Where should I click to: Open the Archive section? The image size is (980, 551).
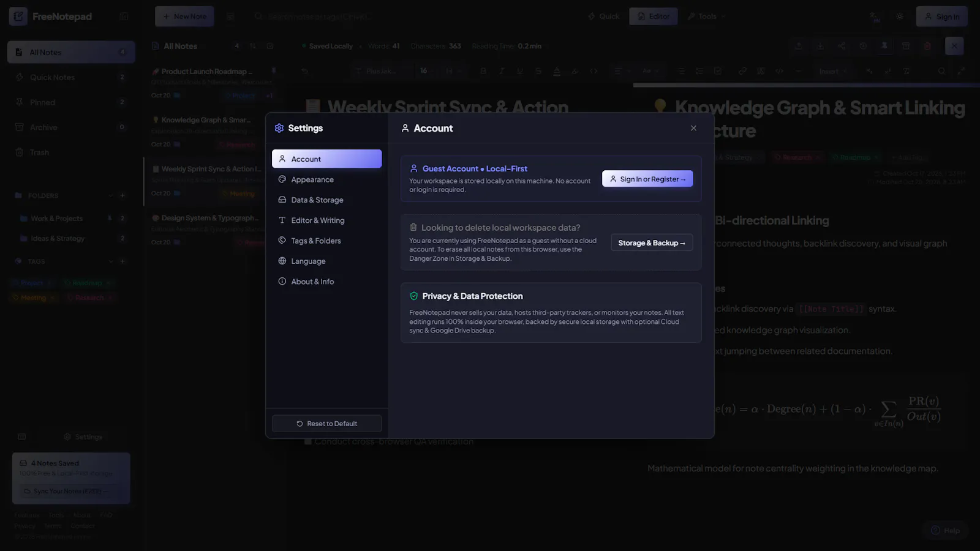click(71, 127)
